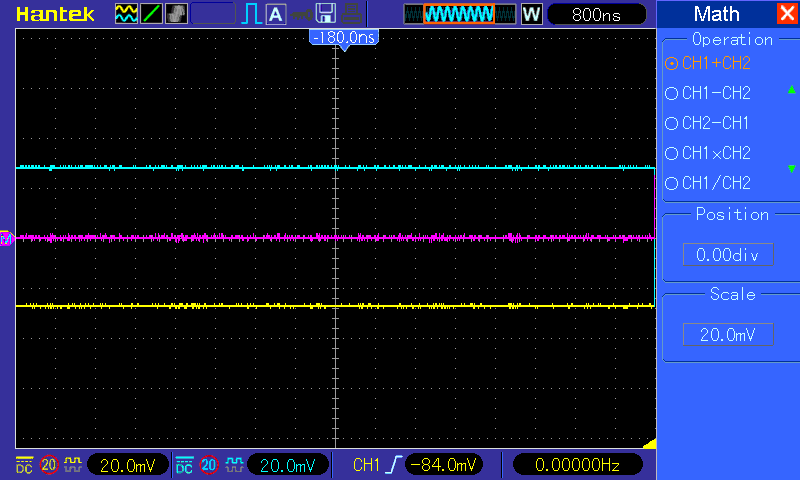Click the CH1 trigger source label
The image size is (800, 480).
pos(366,465)
